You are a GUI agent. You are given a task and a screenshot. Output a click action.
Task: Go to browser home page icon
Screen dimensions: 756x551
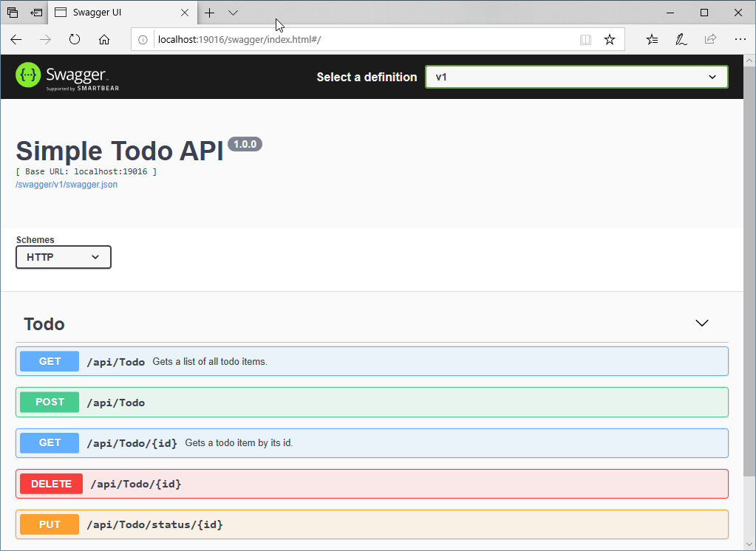pos(104,40)
